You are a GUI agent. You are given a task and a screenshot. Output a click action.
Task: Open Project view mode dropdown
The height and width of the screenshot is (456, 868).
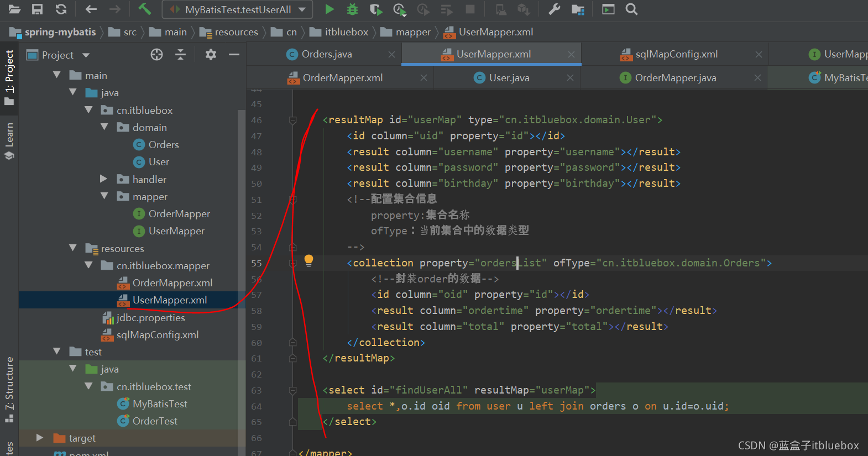click(86, 55)
